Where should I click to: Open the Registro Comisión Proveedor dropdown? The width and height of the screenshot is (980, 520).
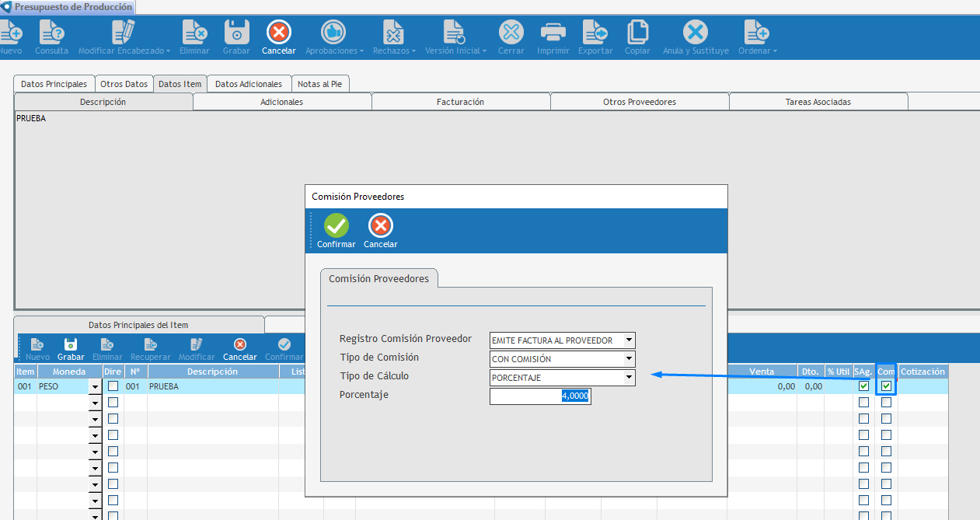click(629, 340)
